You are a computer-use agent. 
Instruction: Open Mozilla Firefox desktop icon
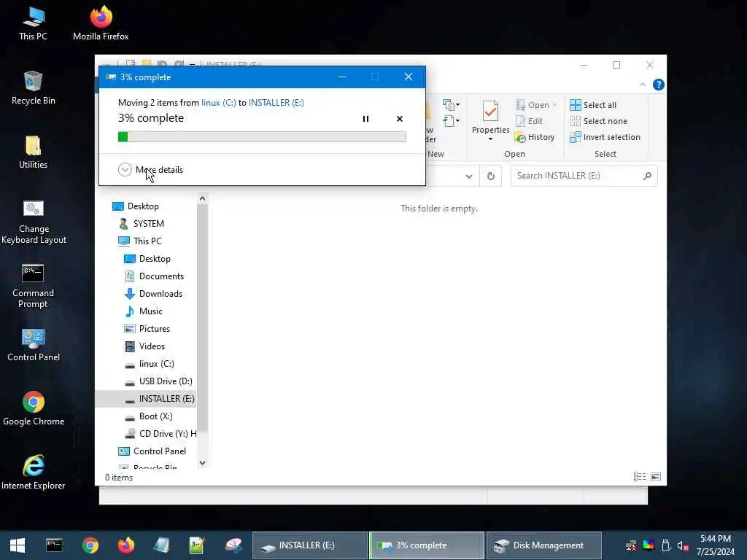click(101, 24)
